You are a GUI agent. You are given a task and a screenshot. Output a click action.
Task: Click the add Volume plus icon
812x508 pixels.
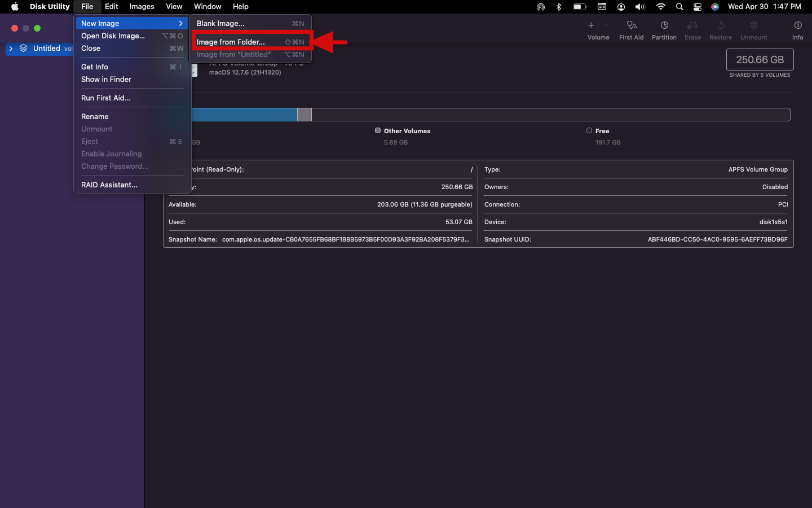[591, 25]
